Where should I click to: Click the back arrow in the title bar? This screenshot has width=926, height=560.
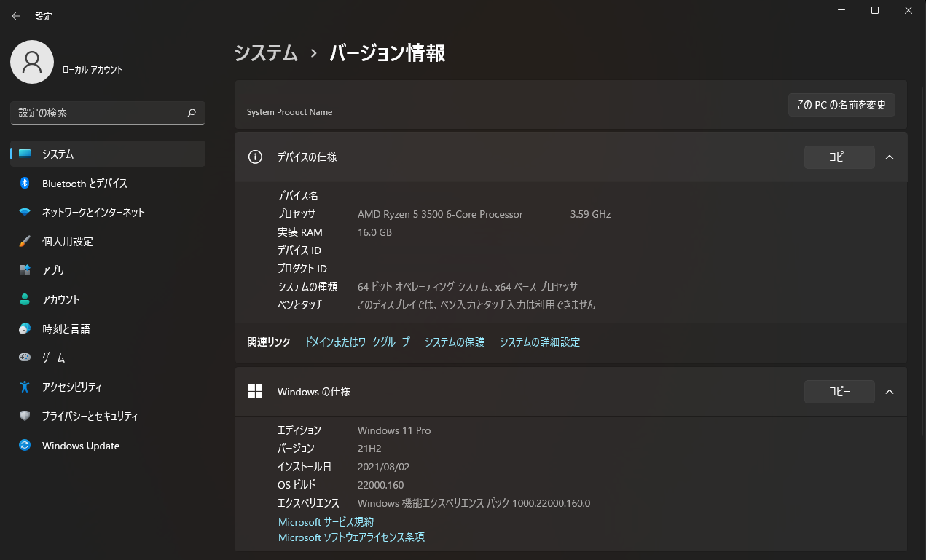coord(16,16)
